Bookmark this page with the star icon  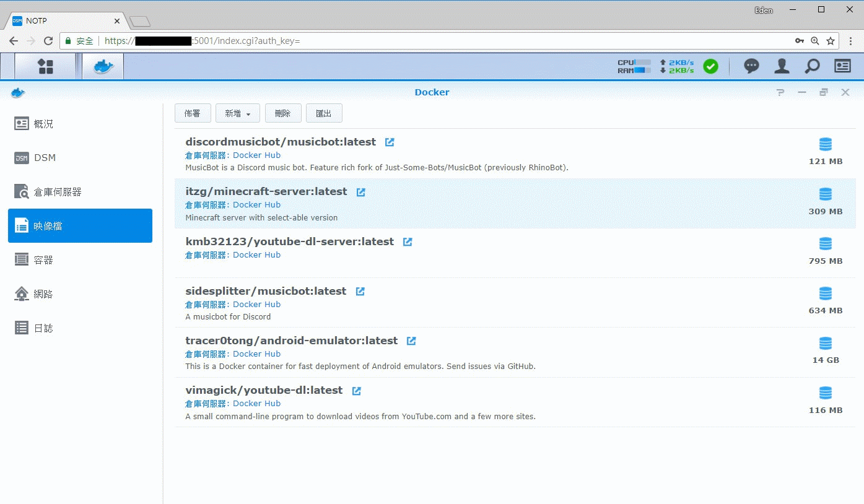pos(831,41)
